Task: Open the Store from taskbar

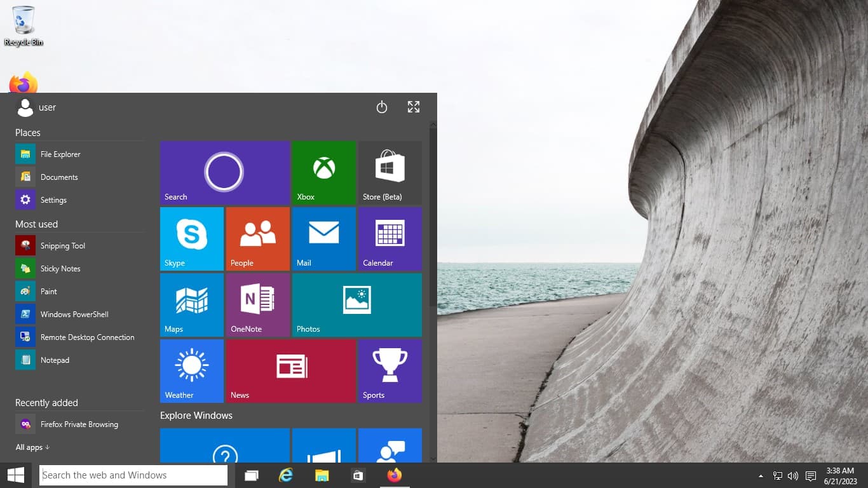Action: (x=358, y=475)
